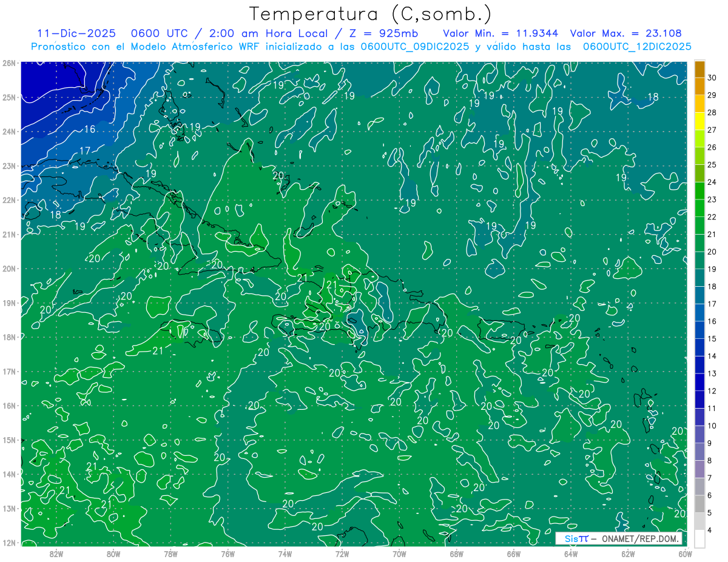Click the orange color bar segment above 30

pyautogui.click(x=699, y=69)
